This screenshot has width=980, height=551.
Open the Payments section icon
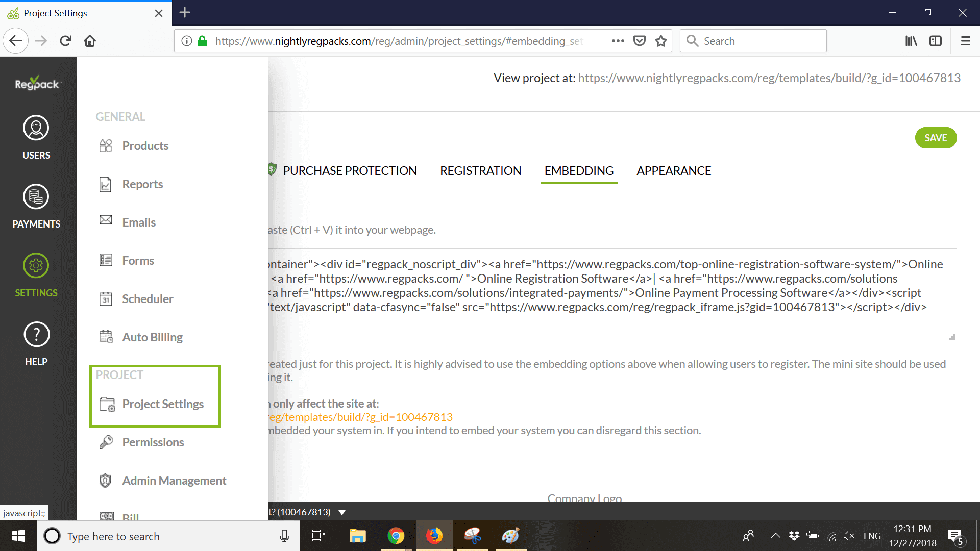[x=36, y=197]
